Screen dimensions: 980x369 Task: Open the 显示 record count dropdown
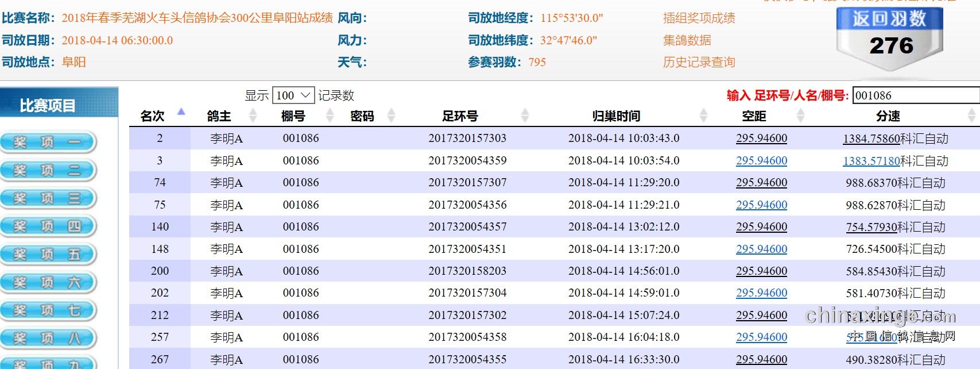tap(293, 95)
